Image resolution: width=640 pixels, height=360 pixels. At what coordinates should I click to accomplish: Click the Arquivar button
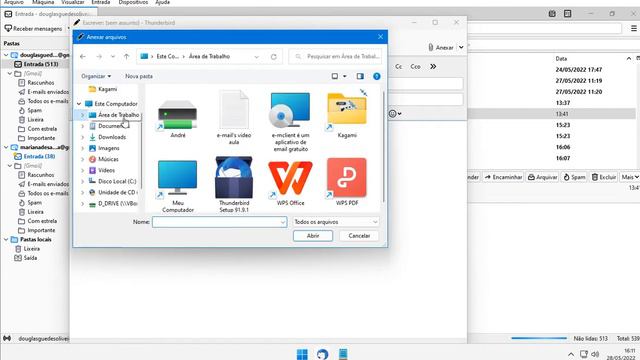pyautogui.click(x=542, y=177)
